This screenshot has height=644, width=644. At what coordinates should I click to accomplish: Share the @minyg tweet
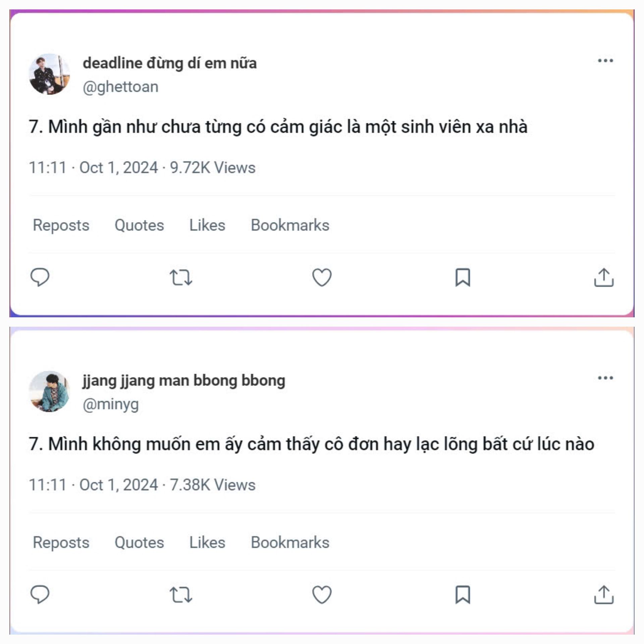coord(604,595)
